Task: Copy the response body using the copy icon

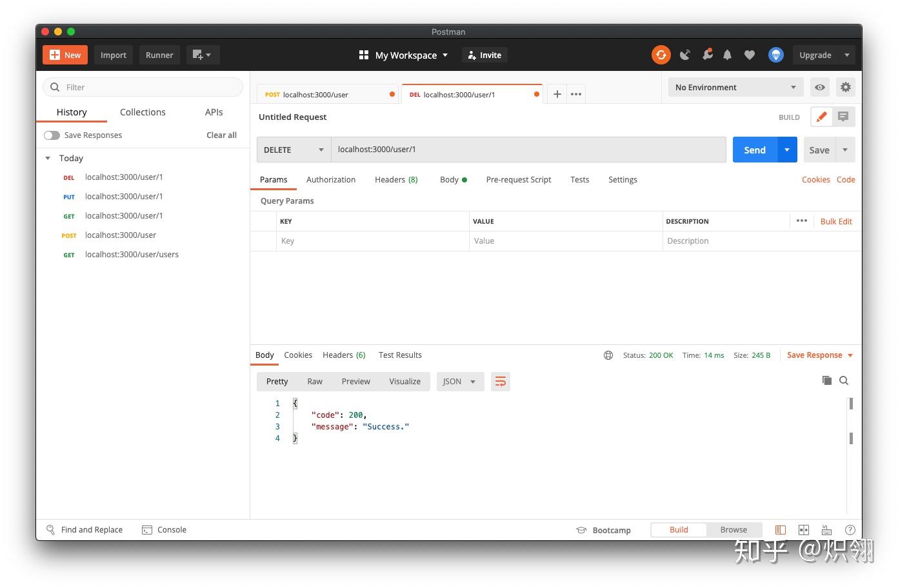Action: (827, 380)
